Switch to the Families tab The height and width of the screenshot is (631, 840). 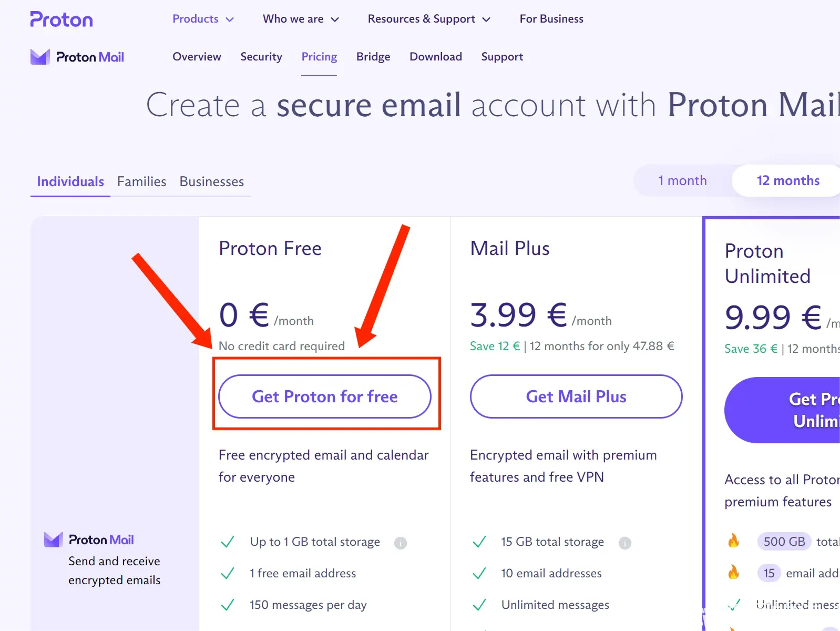[141, 181]
